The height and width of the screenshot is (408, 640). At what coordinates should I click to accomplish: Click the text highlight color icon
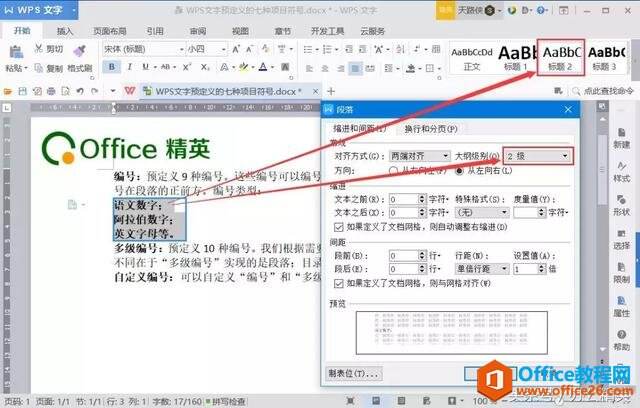tap(244, 67)
